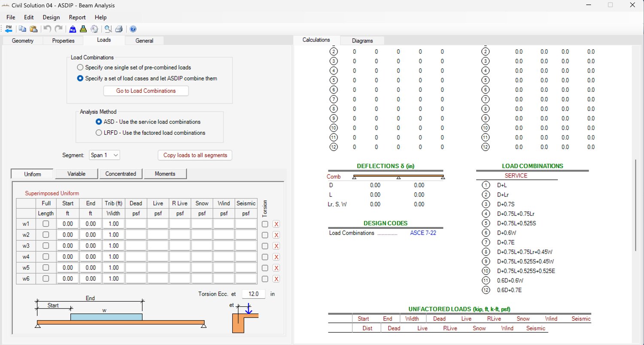Click Copy loads to all segments button
The height and width of the screenshot is (345, 644).
coord(195,155)
